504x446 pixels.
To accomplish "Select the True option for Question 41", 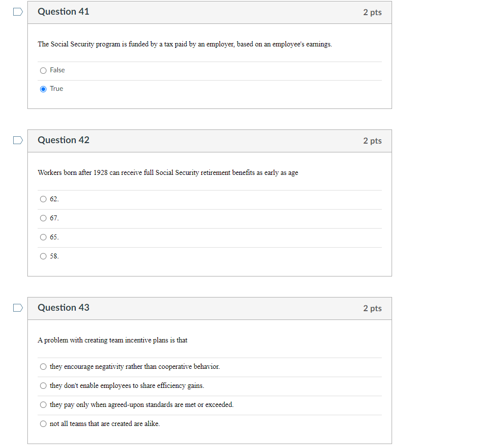I will pos(43,88).
